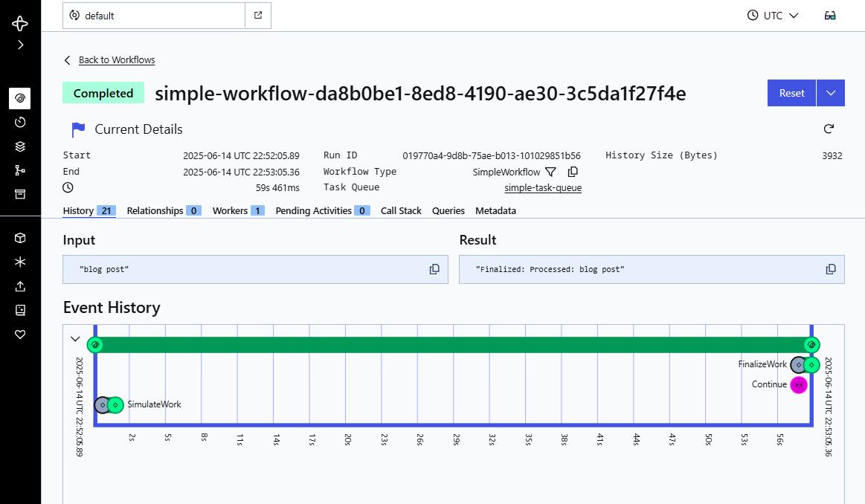Give feedback using the heart icon
The height and width of the screenshot is (504, 865).
click(20, 335)
